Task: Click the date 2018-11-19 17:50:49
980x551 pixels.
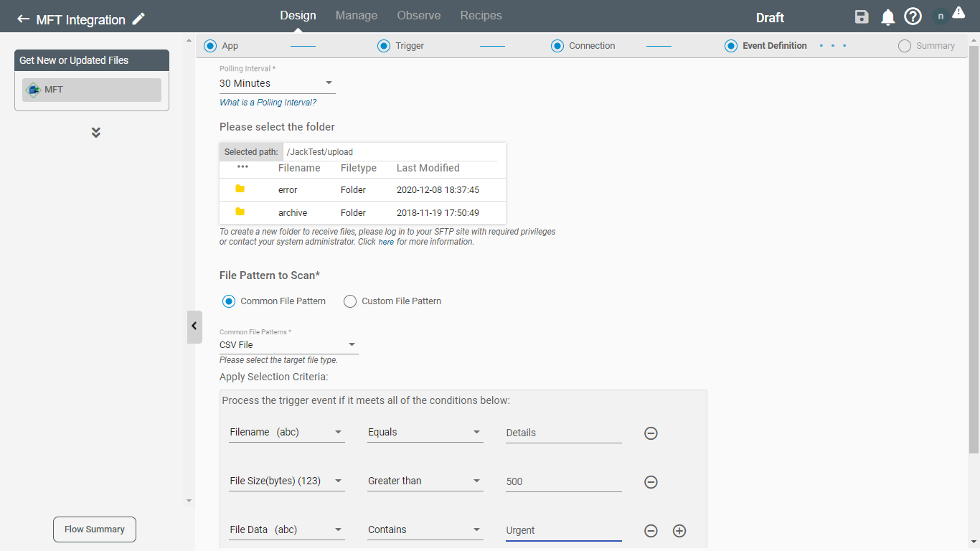Action: point(438,213)
